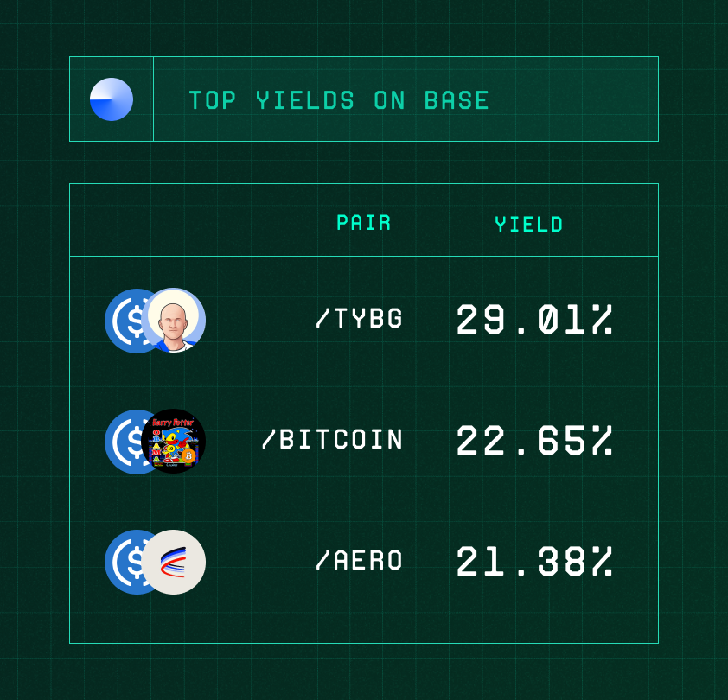The width and height of the screenshot is (728, 700).
Task: Click the dollar sign inside top USDC icon
Action: [135, 321]
